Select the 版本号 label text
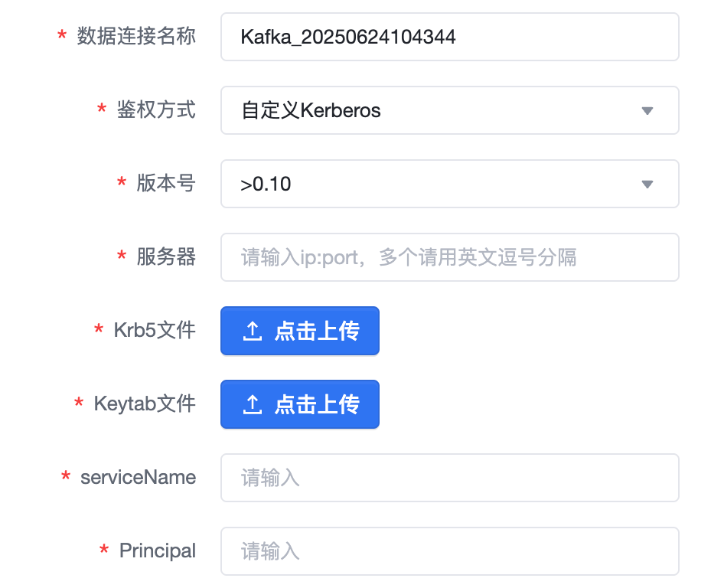 (166, 183)
